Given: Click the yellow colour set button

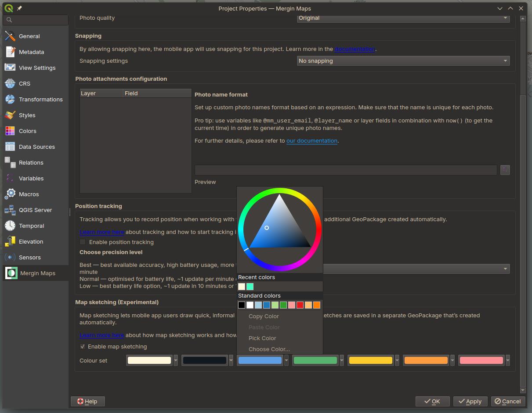Looking at the screenshot, I should [x=371, y=360].
